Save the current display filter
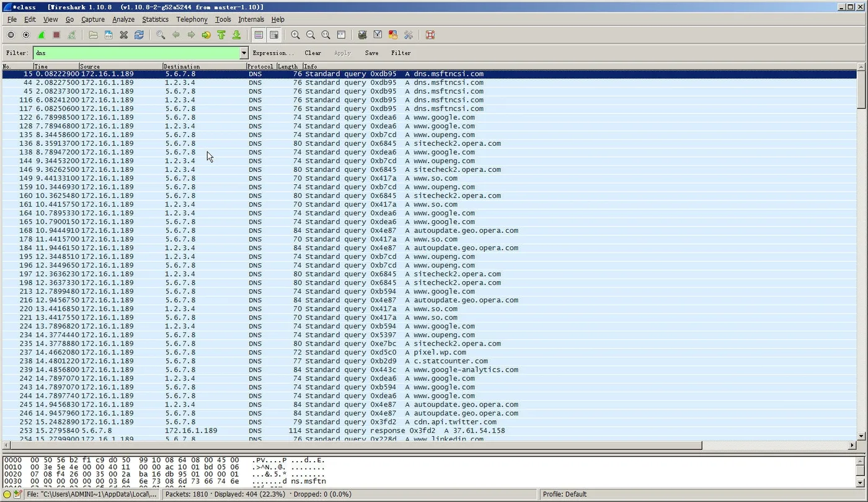Screen dimensions: 868x502 point(371,53)
